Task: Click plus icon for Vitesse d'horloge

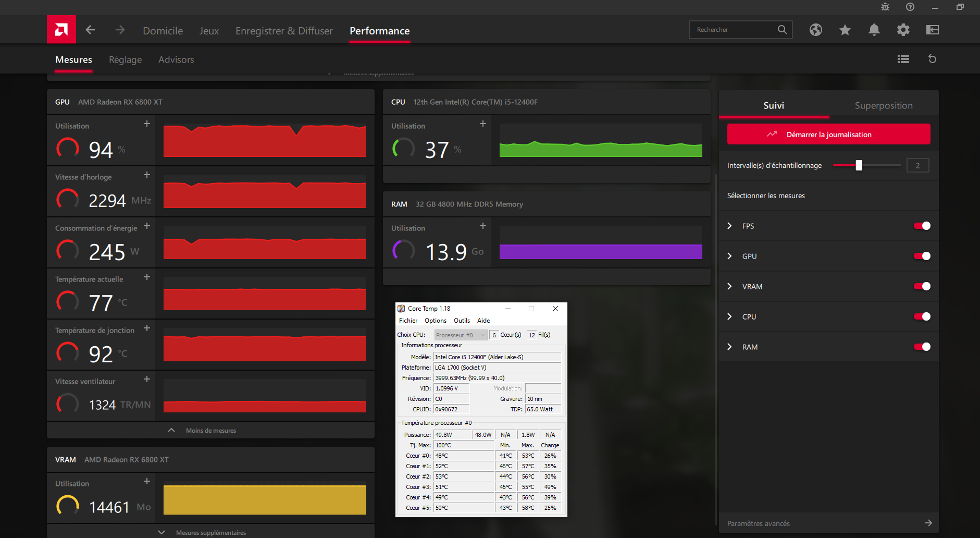Action: 147,175
